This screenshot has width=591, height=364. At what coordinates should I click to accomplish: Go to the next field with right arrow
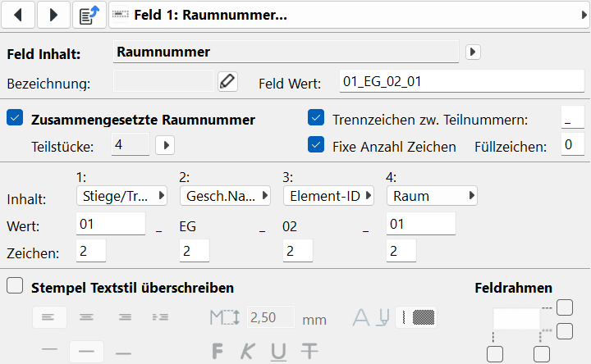tap(54, 15)
